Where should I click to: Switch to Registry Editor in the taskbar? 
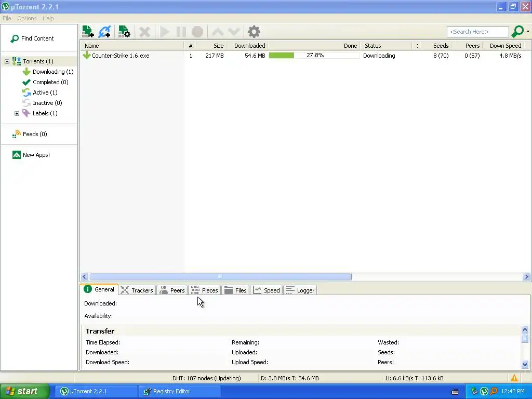point(180,391)
